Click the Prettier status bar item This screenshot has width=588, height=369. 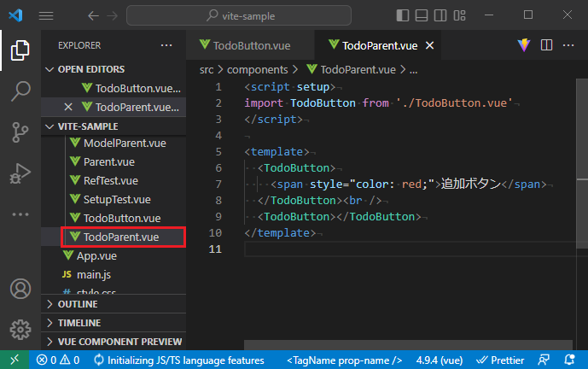(500, 360)
